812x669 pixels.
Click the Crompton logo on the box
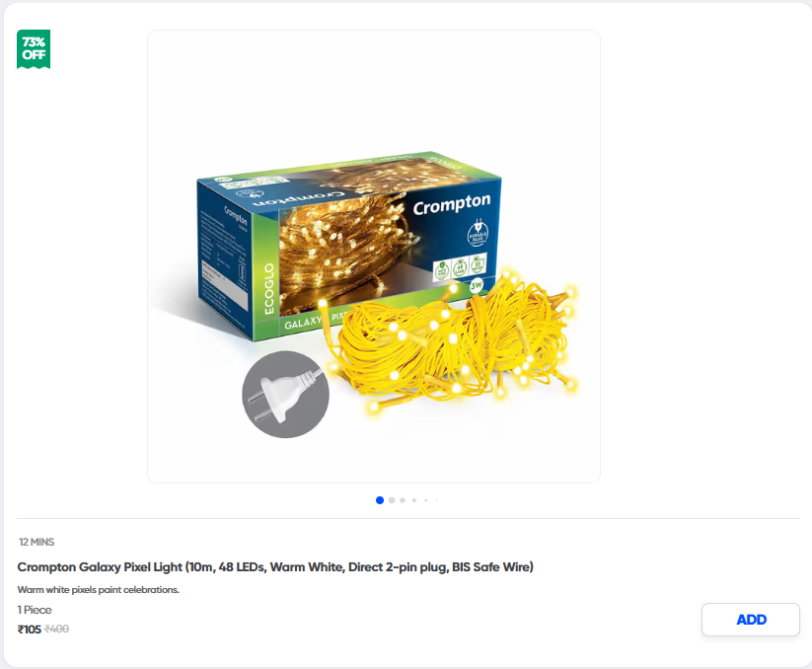[x=452, y=204]
